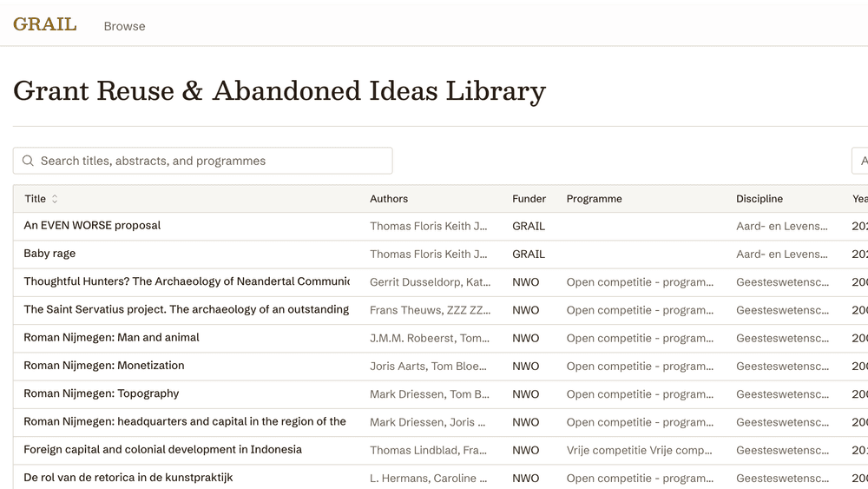This screenshot has height=489, width=868.
Task: Click authors 'Frans Theuws, ZZZ ZZ...' cell
Action: tap(431, 310)
